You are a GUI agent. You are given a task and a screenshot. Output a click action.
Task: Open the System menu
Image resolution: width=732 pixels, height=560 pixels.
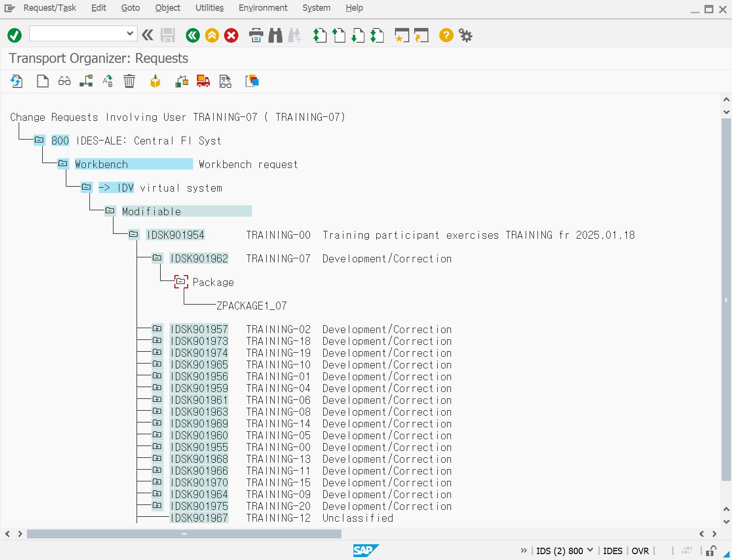[x=316, y=8]
